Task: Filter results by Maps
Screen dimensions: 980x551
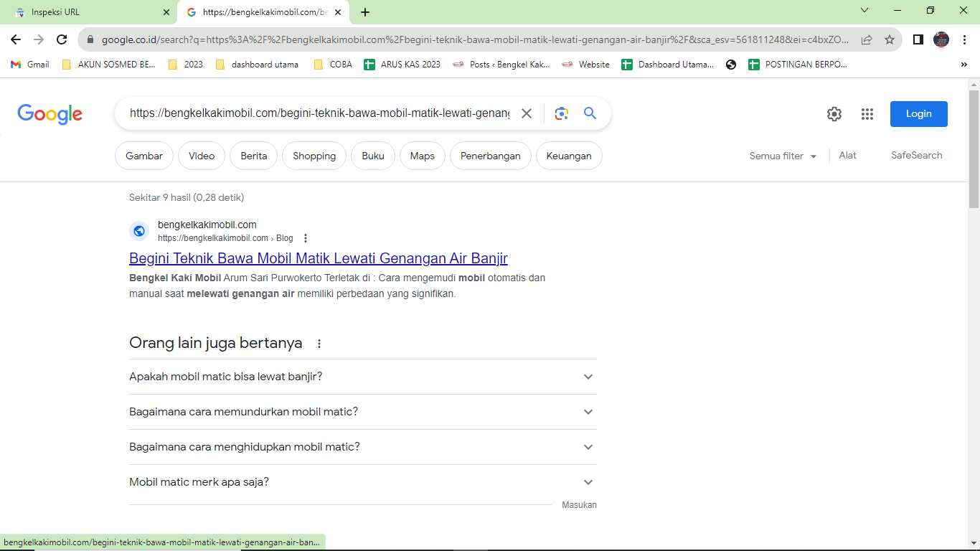Action: 423,156
